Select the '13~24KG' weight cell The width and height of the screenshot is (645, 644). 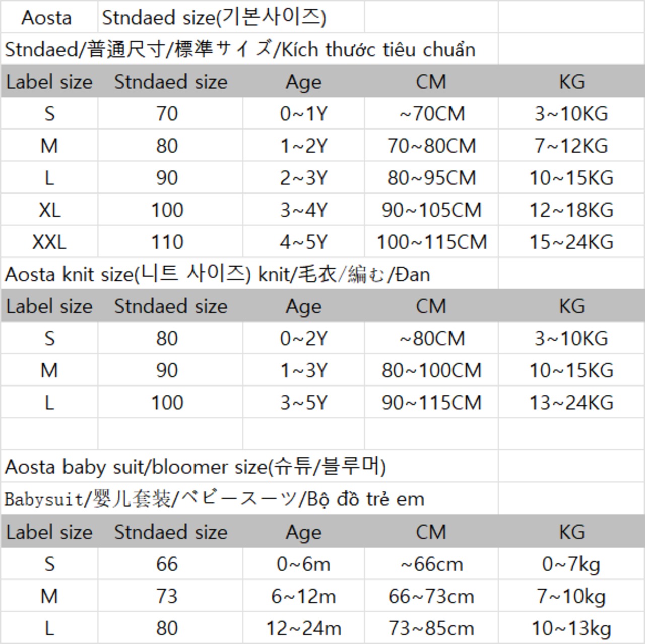coord(571,403)
